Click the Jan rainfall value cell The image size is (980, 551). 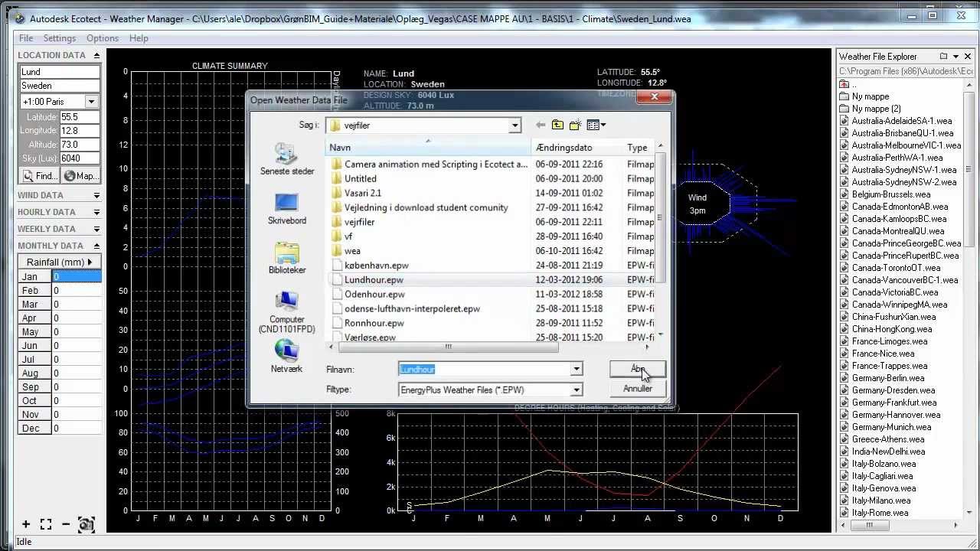(77, 277)
